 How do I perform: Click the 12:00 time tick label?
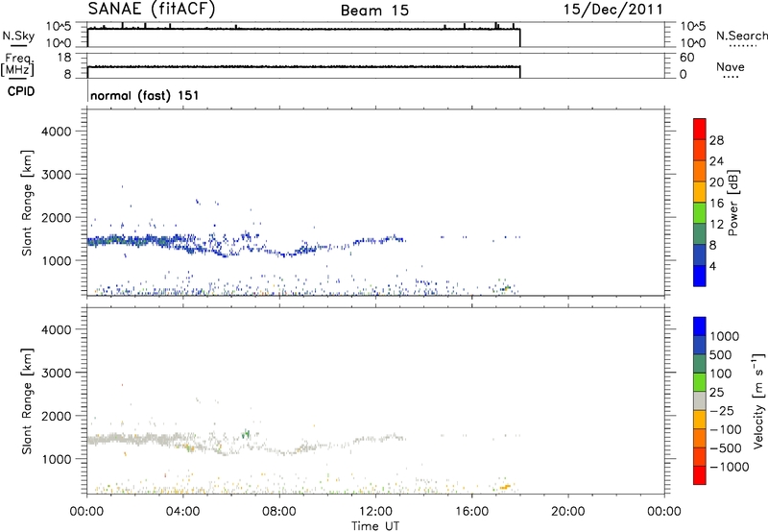point(375,512)
